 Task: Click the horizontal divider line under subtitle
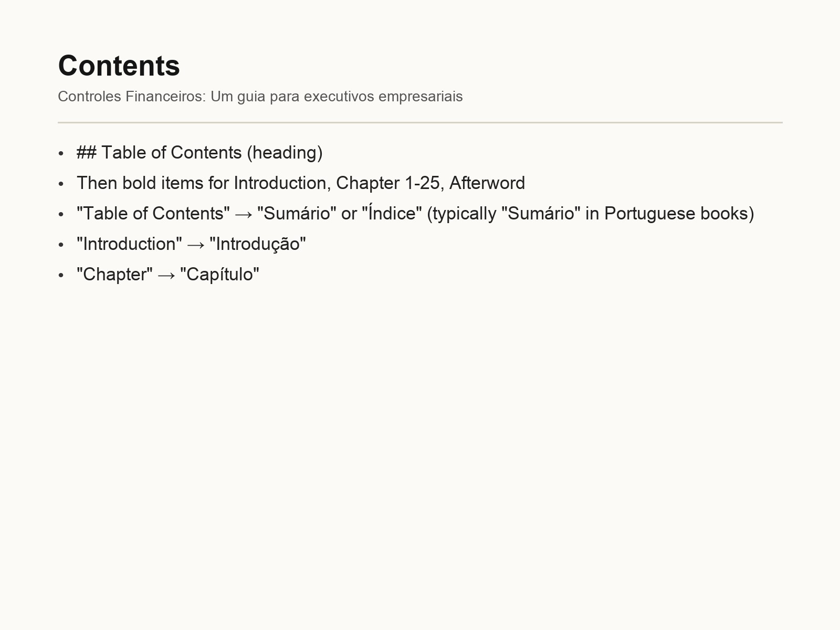pyautogui.click(x=420, y=122)
